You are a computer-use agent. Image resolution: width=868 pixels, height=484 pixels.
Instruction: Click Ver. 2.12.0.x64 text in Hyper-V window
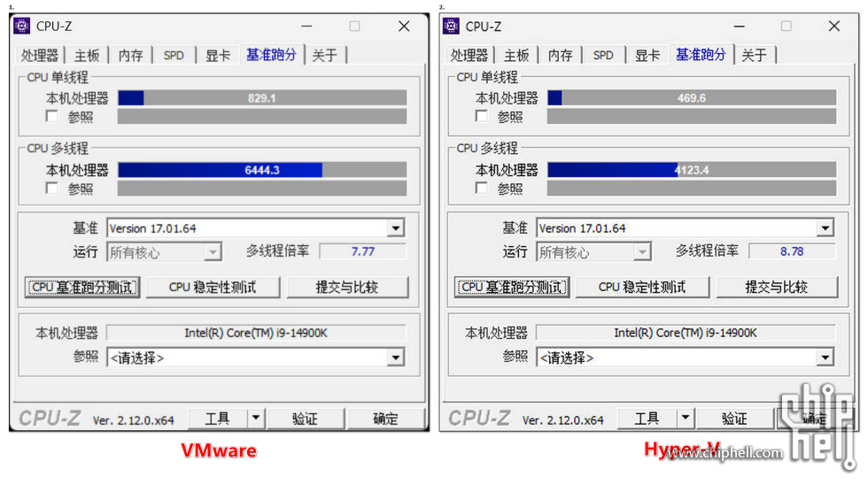click(x=563, y=420)
